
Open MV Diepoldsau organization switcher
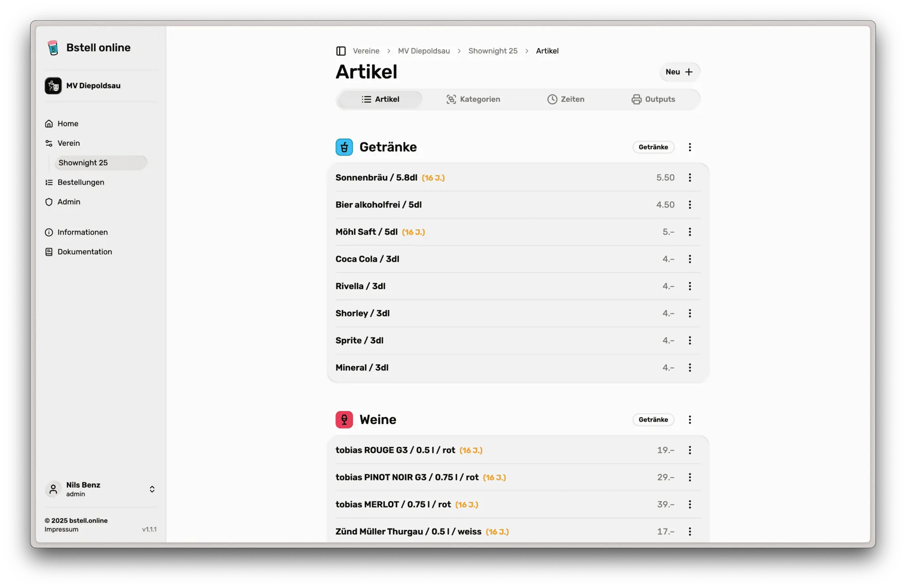[x=93, y=86]
